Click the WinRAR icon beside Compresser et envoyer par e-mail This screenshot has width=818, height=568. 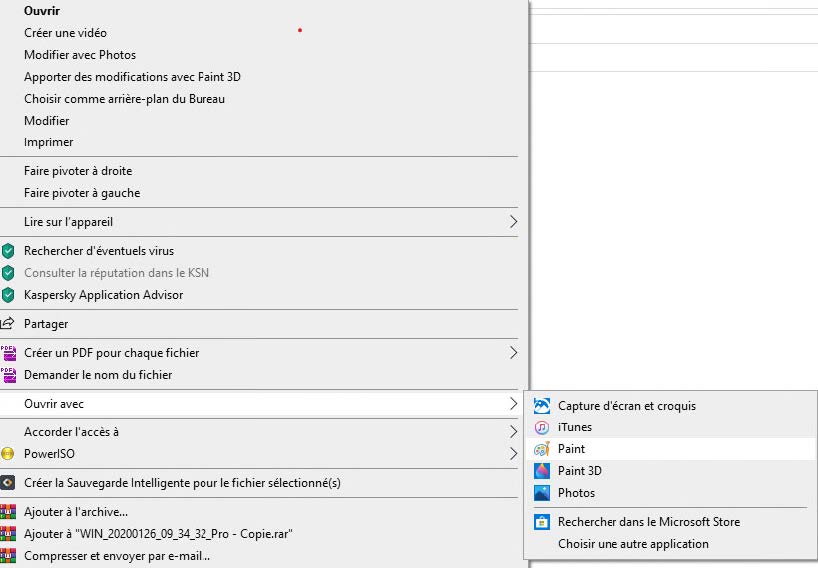[8, 556]
